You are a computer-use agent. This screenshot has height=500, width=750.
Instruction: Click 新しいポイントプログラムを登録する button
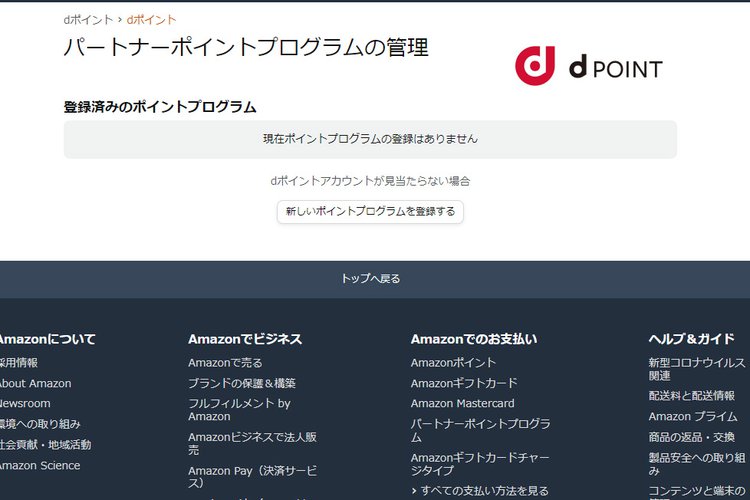click(x=370, y=211)
